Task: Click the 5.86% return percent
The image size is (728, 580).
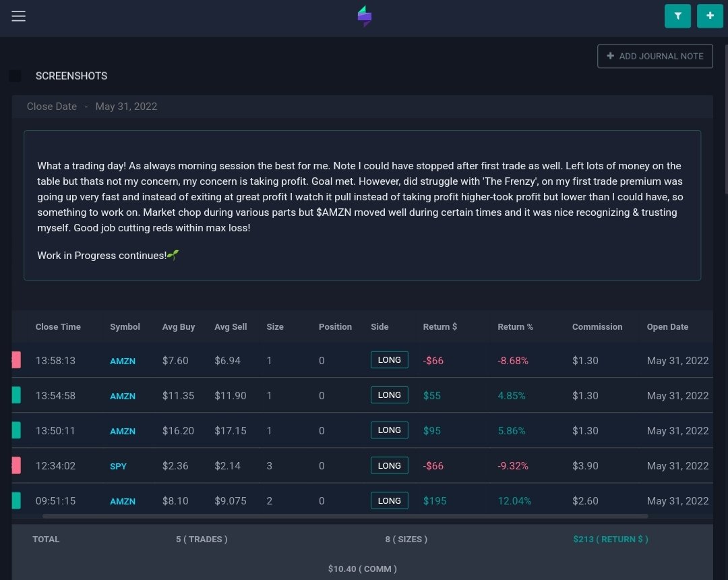Action: [511, 431]
